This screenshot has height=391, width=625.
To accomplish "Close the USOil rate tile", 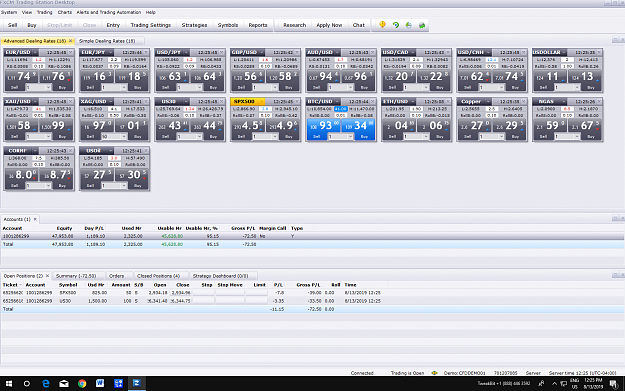I will pyautogui.click(x=146, y=151).
